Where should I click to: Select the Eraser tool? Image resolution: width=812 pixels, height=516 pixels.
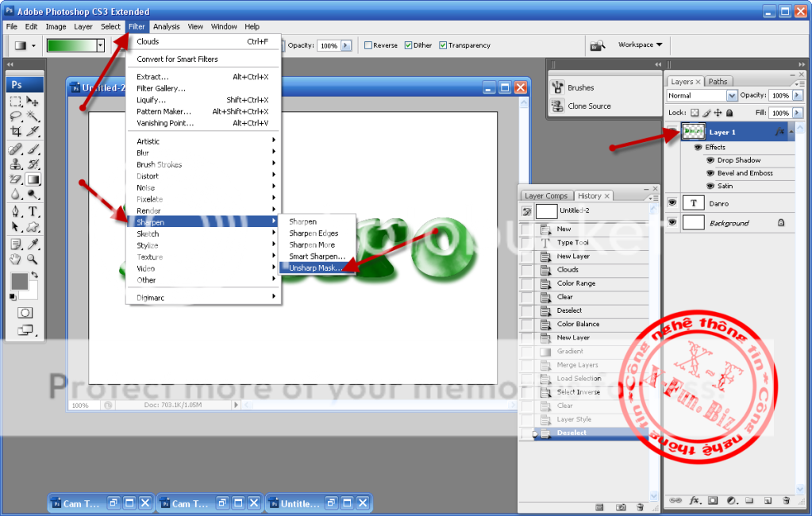pyautogui.click(x=16, y=179)
